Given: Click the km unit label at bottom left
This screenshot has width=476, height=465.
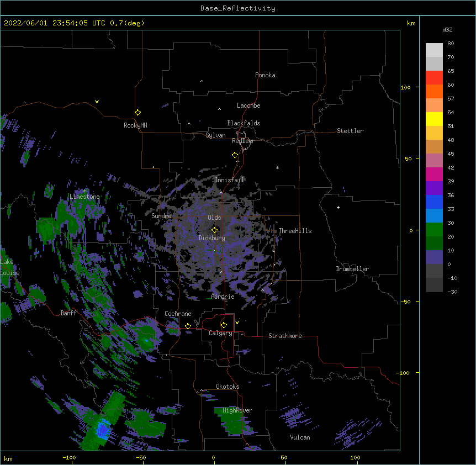Looking at the screenshot, I should point(8,458).
